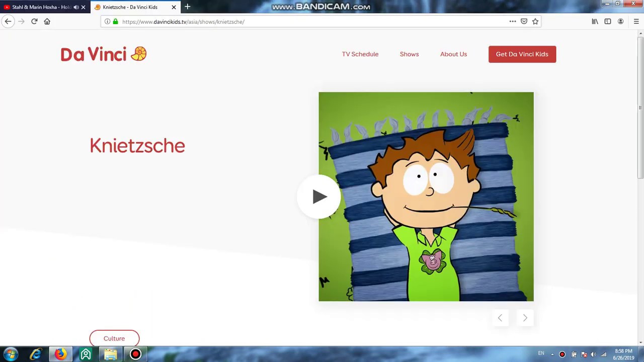Image resolution: width=644 pixels, height=362 pixels.
Task: Open Firefox from the taskbar
Action: 60,354
